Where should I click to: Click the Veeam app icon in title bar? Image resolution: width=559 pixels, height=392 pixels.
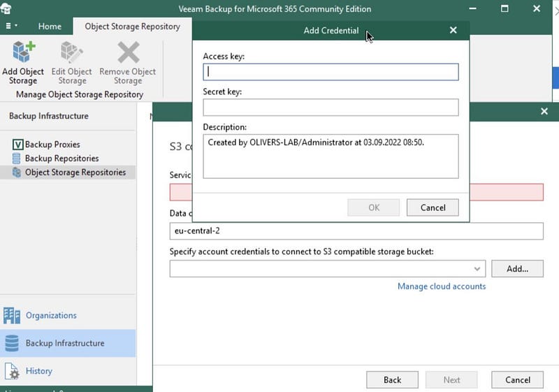pos(6,8)
